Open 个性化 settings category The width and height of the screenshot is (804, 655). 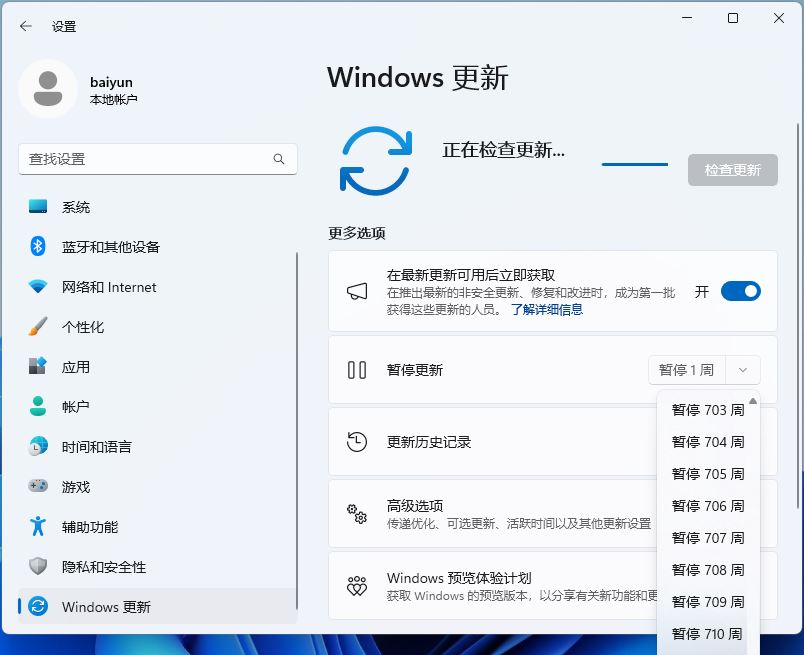(x=157, y=327)
